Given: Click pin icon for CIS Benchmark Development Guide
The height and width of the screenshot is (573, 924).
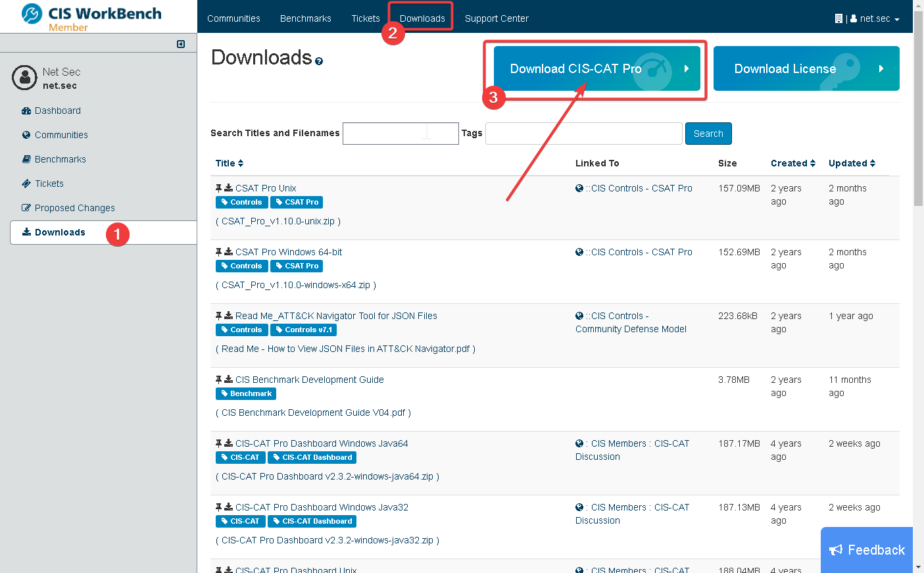Looking at the screenshot, I should tap(219, 380).
